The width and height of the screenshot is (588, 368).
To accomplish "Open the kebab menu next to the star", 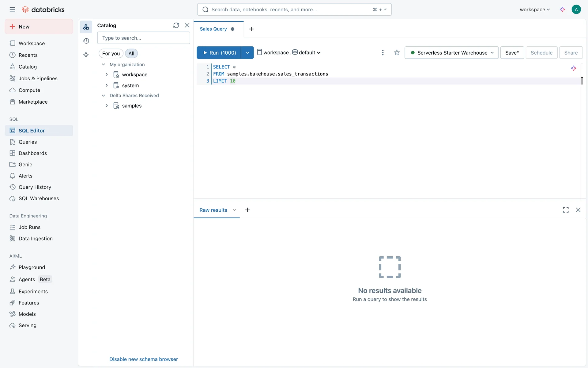I will point(383,53).
